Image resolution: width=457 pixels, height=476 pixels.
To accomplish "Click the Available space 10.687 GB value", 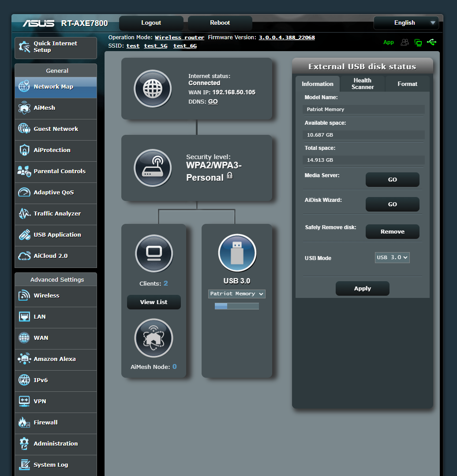I will 364,135.
